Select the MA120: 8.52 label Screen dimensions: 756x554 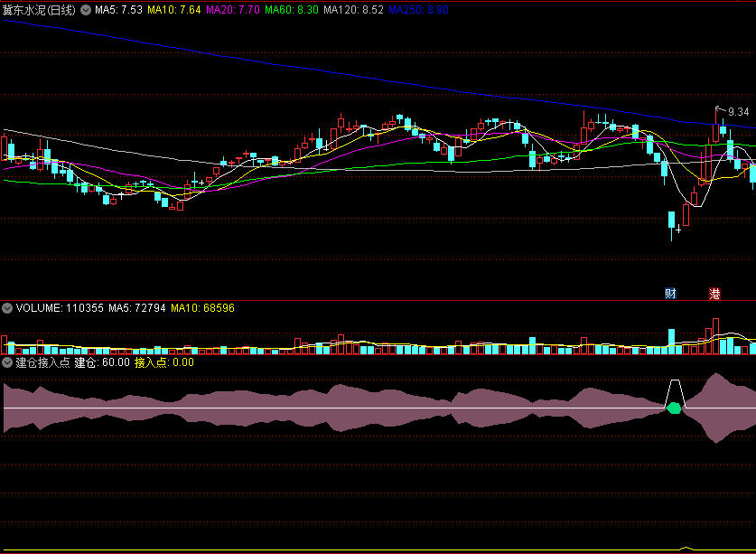353,10
